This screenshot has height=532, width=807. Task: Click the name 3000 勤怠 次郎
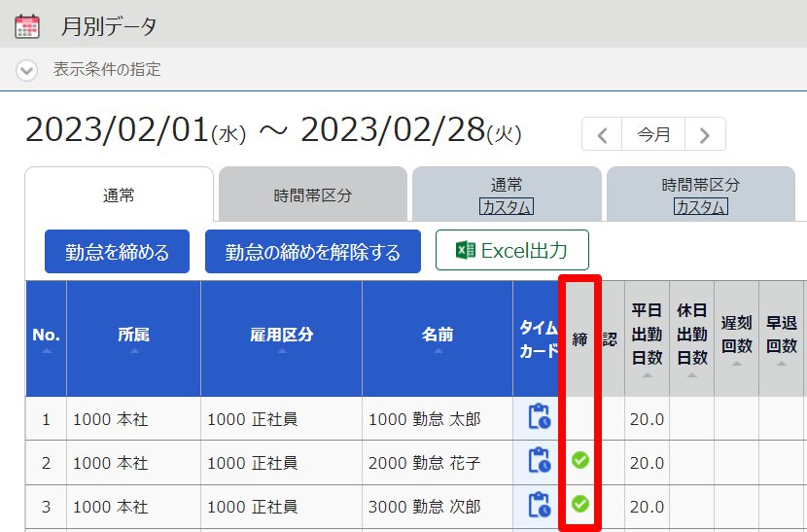425,507
